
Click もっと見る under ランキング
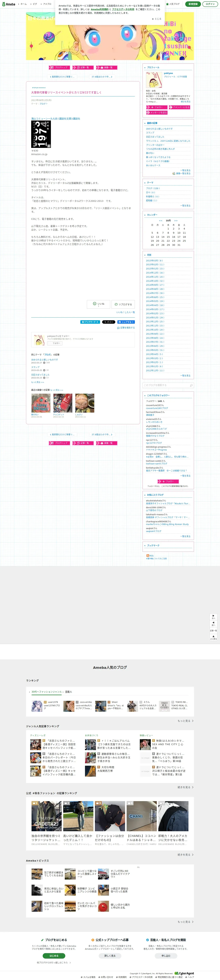[185, 721]
